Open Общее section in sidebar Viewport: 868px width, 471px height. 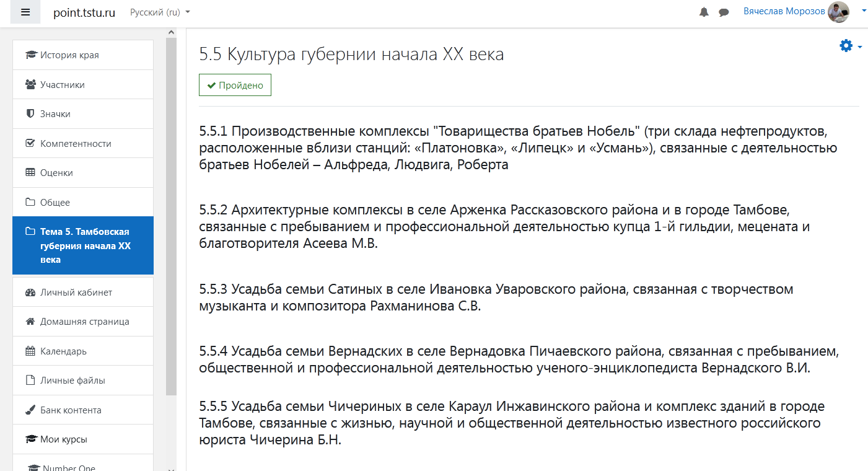point(83,202)
